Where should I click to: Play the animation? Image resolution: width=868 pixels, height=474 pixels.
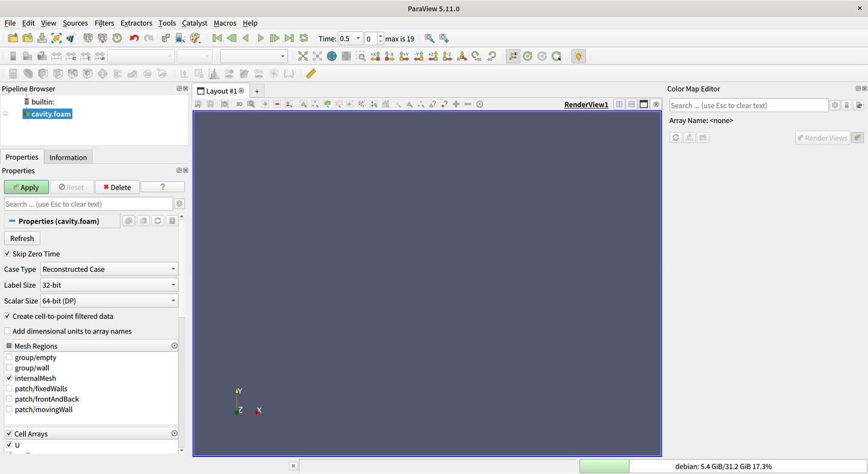260,39
